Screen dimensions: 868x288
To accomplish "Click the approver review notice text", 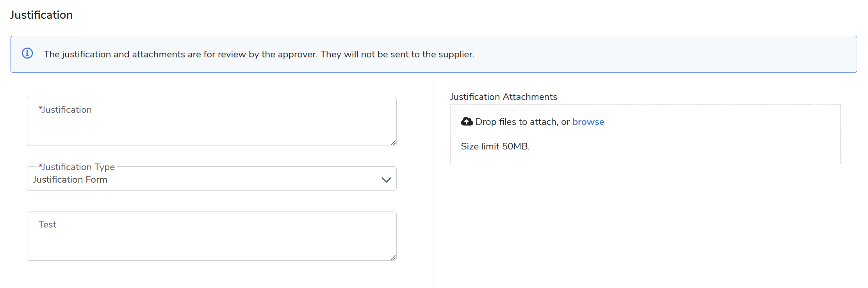I will pyautogui.click(x=258, y=54).
